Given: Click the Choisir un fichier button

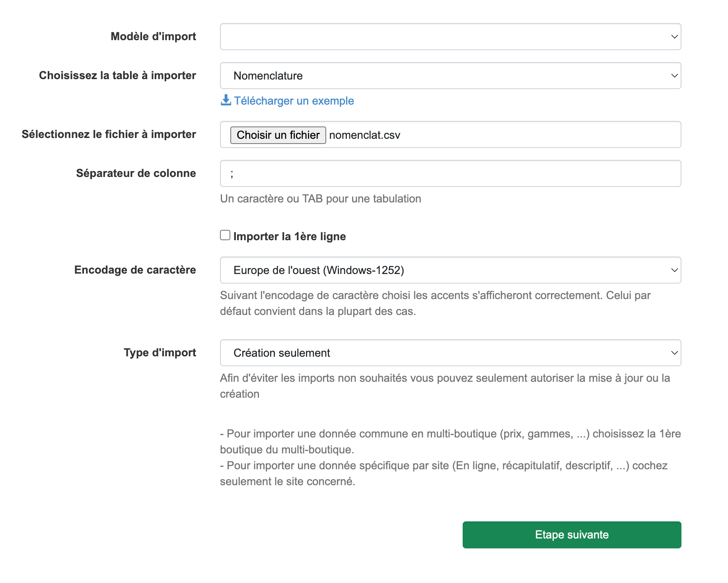Looking at the screenshot, I should (278, 135).
